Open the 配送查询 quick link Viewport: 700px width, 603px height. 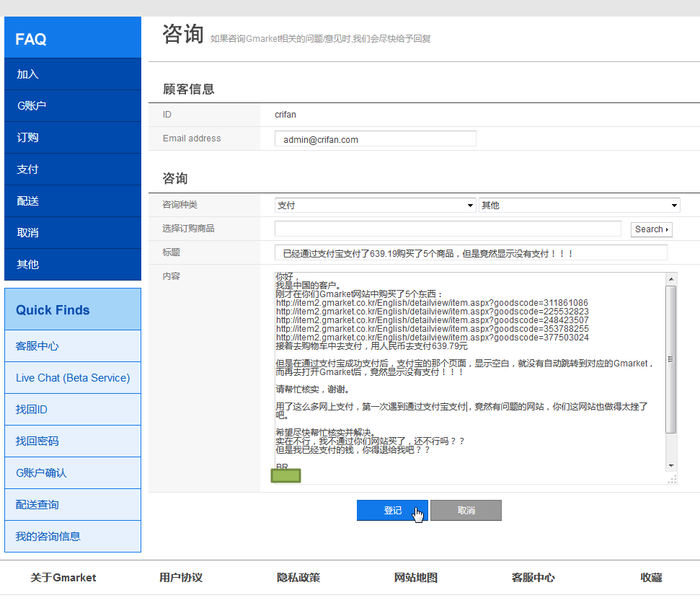pos(73,505)
